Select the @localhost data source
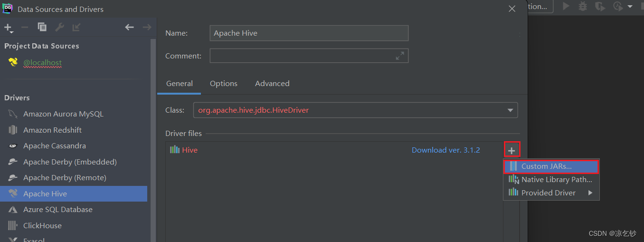Viewport: 644px width, 242px height. (43, 62)
